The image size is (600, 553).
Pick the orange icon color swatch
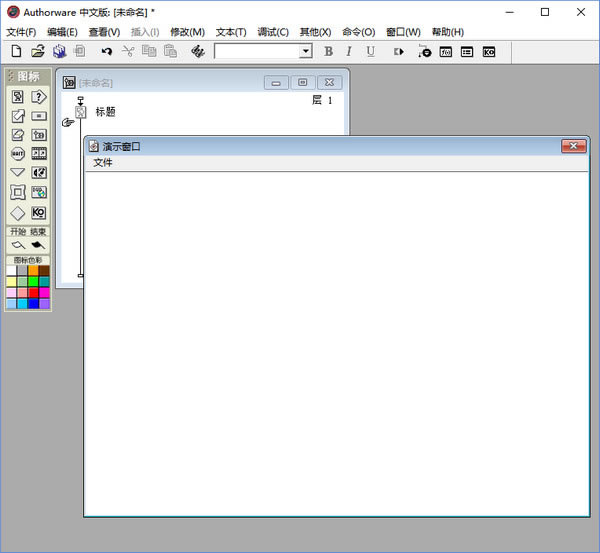point(33,270)
